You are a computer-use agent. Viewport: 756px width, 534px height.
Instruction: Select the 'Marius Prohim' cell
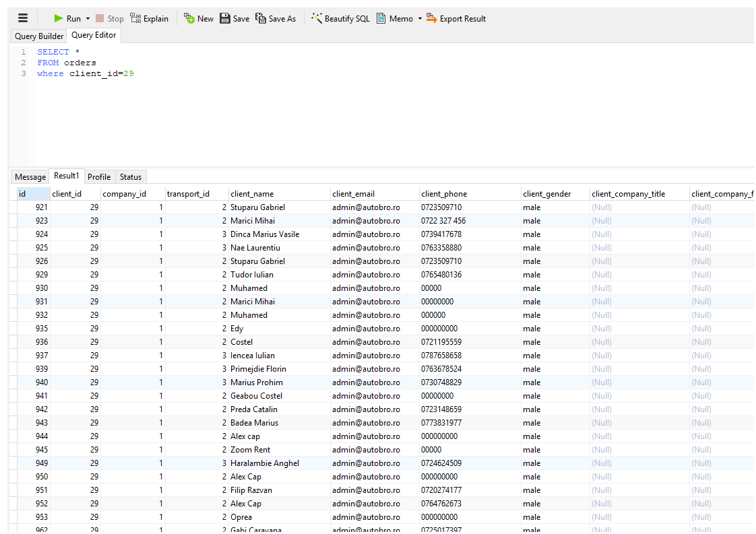point(279,382)
